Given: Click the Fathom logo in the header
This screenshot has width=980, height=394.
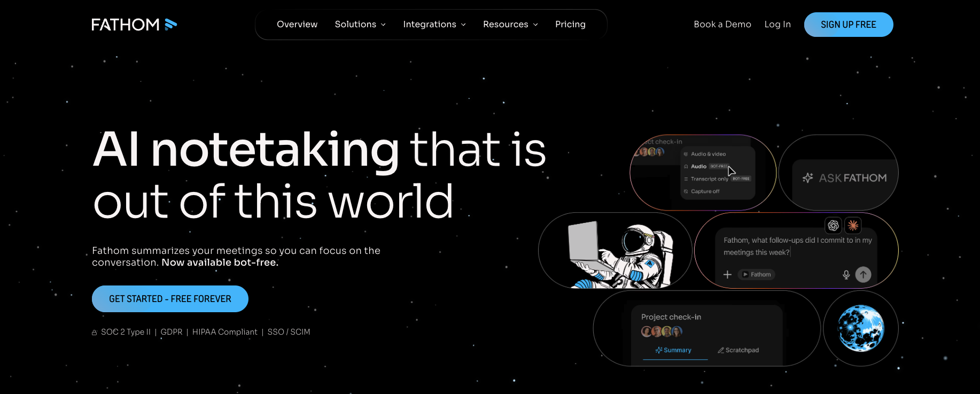Looking at the screenshot, I should (134, 25).
